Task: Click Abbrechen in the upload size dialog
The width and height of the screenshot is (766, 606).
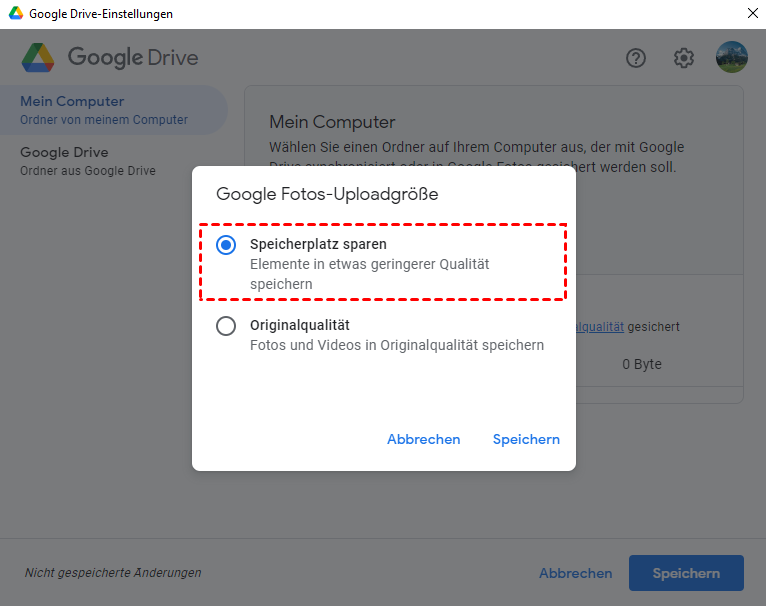Action: (x=423, y=439)
